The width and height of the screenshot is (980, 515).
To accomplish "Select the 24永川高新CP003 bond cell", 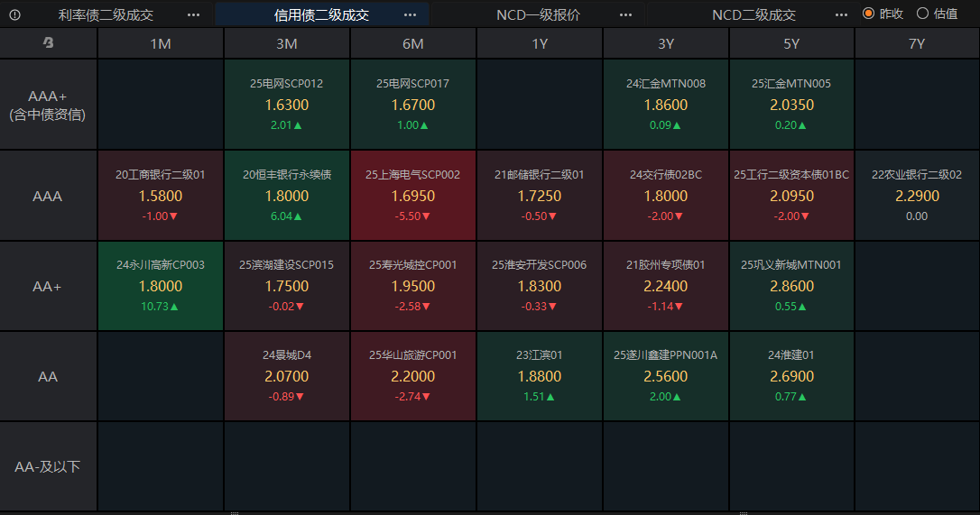I will tap(161, 285).
